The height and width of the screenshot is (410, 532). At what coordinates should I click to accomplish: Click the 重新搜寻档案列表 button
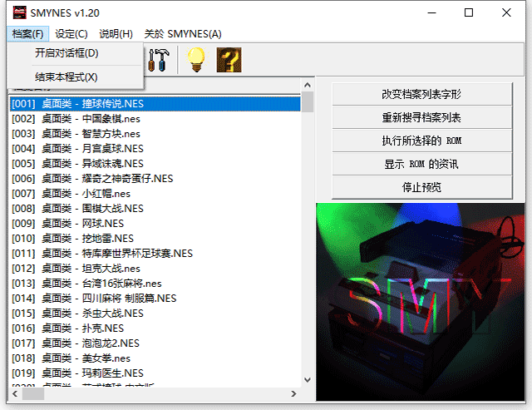coord(421,117)
